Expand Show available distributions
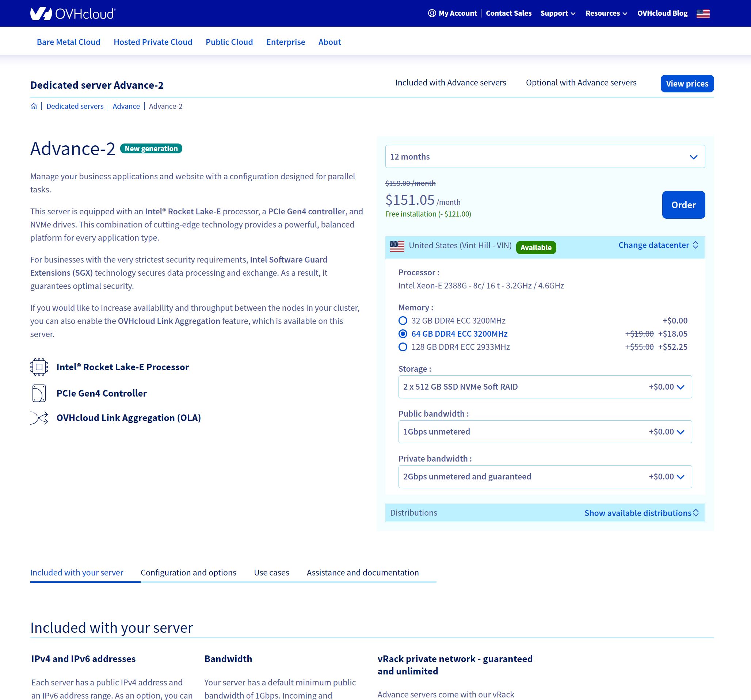This screenshot has width=751, height=700. 641,513
